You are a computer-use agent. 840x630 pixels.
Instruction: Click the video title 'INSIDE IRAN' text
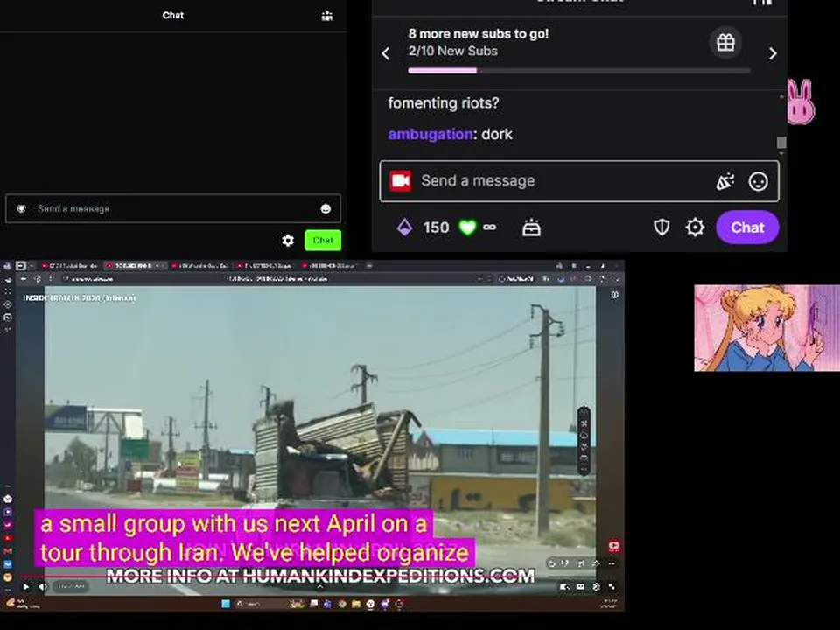[79, 297]
